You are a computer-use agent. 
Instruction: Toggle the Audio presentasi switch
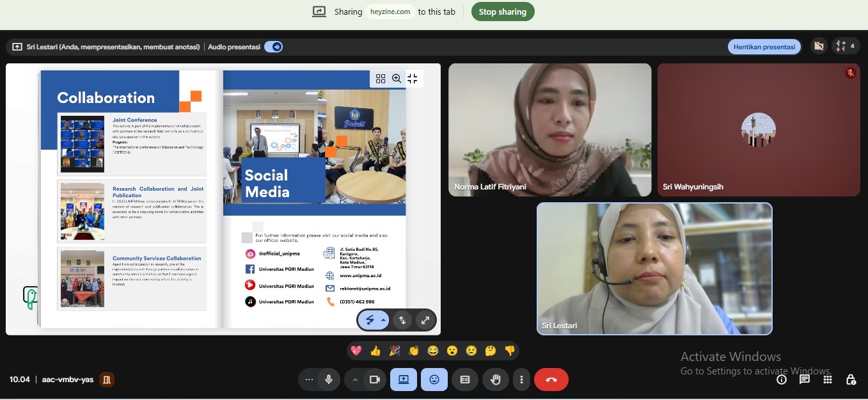(274, 47)
